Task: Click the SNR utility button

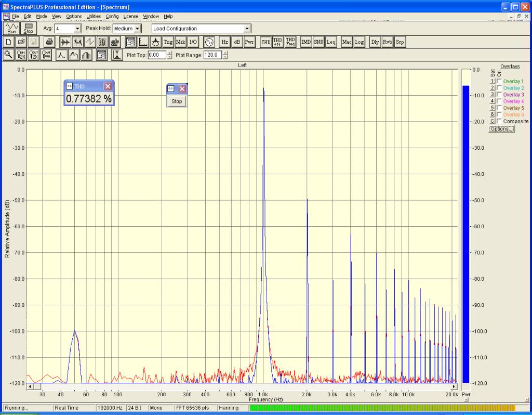Action: click(318, 42)
